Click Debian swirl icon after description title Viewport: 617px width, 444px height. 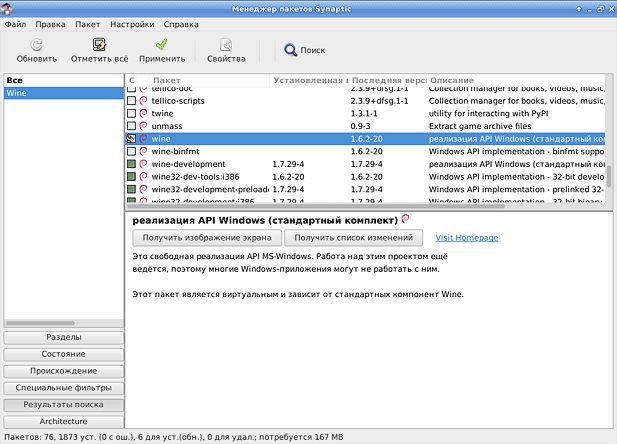pos(405,219)
